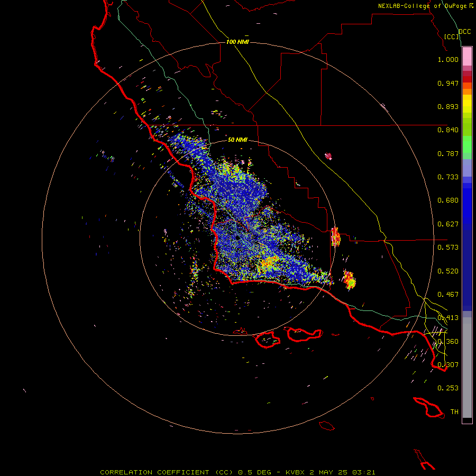Screen dimensions: 476x476
Task: Select the 0.360 legend value
Action: tap(448, 342)
